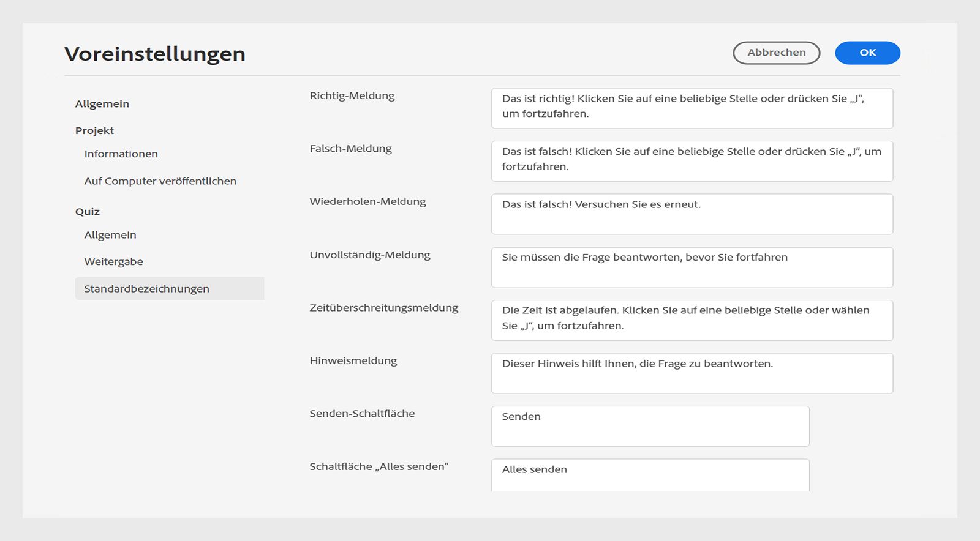Click the Voreinstellungen dialog title
980x541 pixels.
[155, 54]
